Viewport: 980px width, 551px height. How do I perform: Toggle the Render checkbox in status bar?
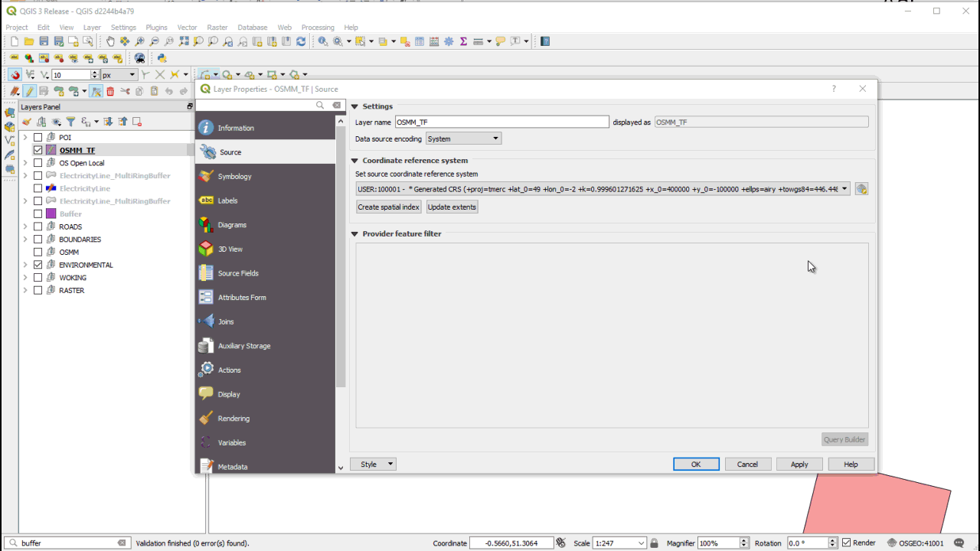click(846, 543)
